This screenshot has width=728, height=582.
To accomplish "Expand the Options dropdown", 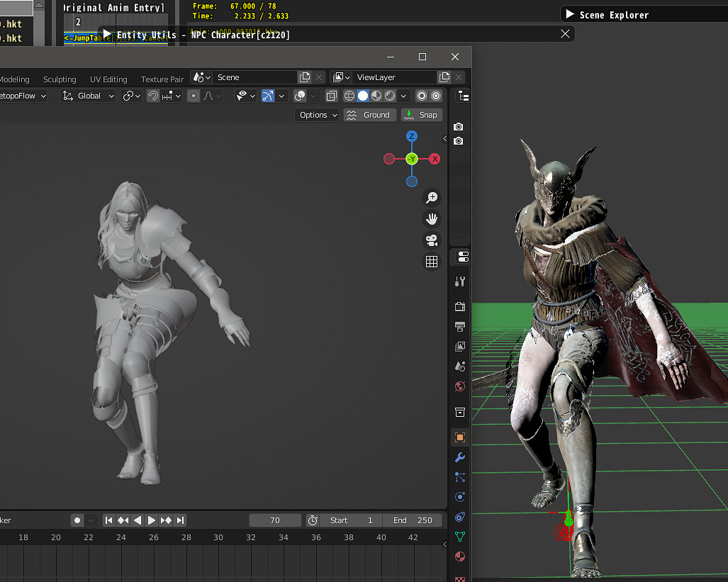I will point(317,115).
